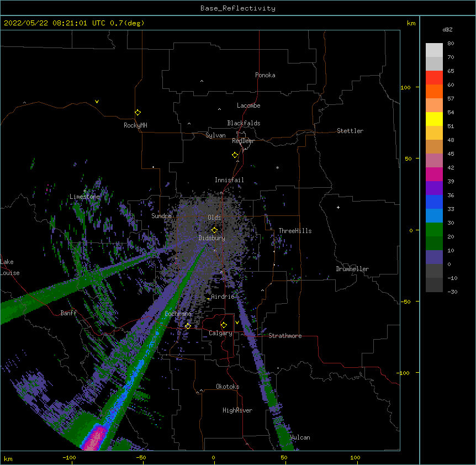Select the purple 36-39 dBZ legend swatch
Screen dimensions: 476x465
pos(434,188)
